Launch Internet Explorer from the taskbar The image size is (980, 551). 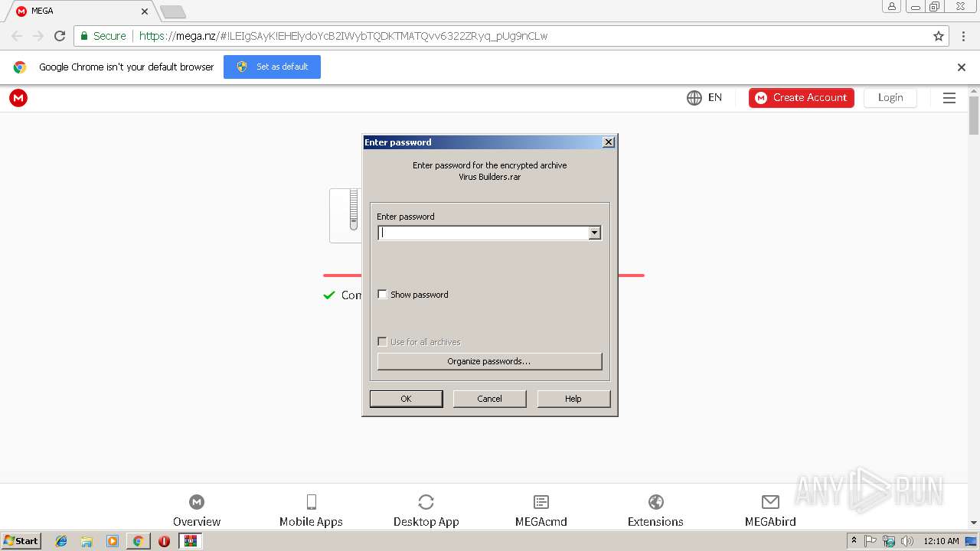61,541
